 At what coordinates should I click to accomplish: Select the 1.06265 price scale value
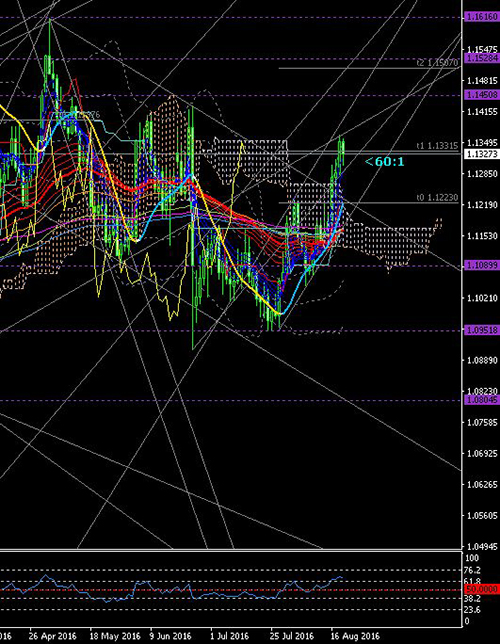pos(482,485)
